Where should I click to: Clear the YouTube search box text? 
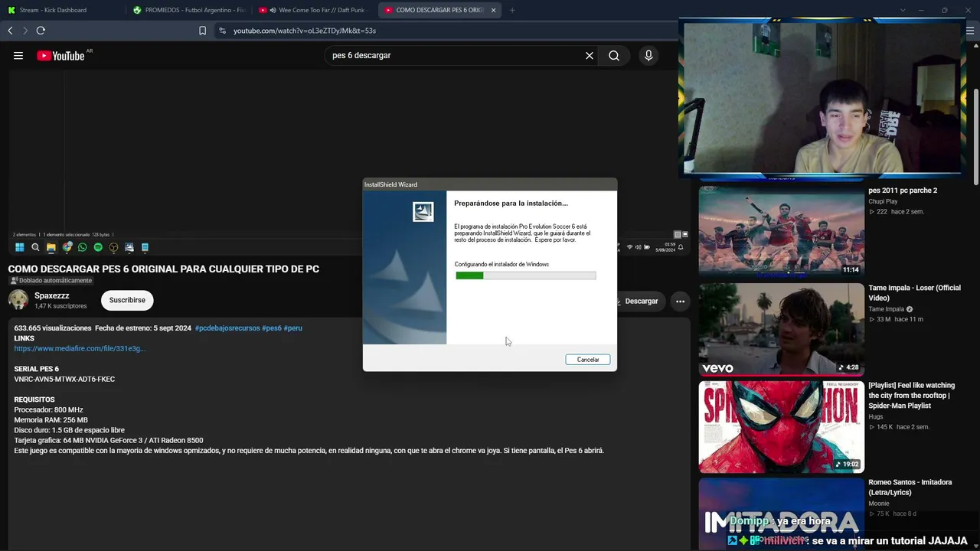coord(590,56)
